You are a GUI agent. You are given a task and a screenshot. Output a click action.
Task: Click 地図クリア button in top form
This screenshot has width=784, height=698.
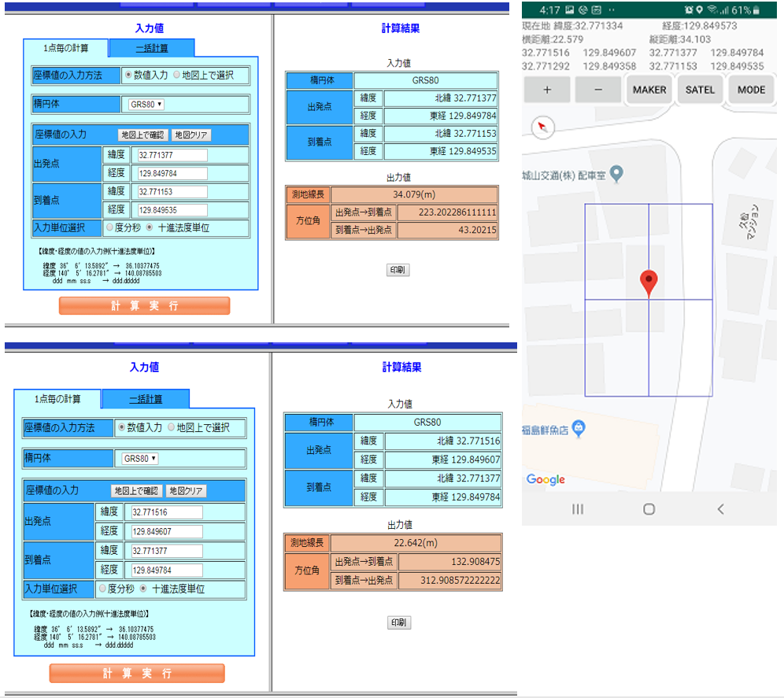click(191, 135)
